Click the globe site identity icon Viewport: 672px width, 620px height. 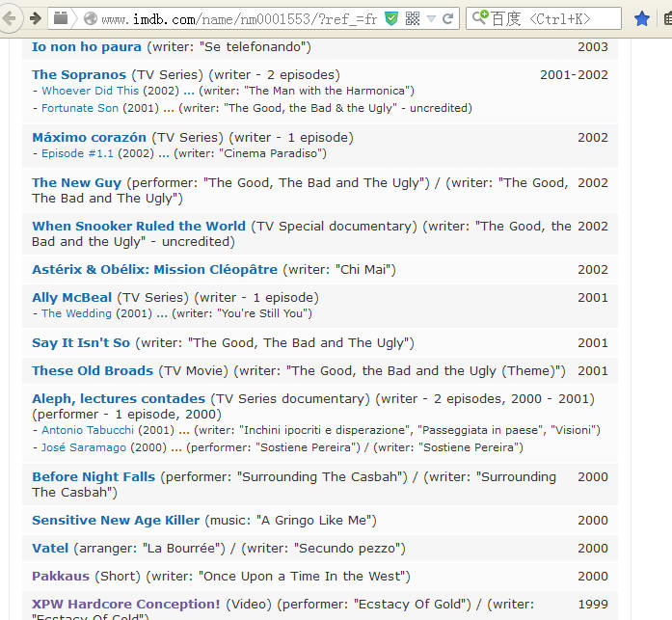[91, 18]
